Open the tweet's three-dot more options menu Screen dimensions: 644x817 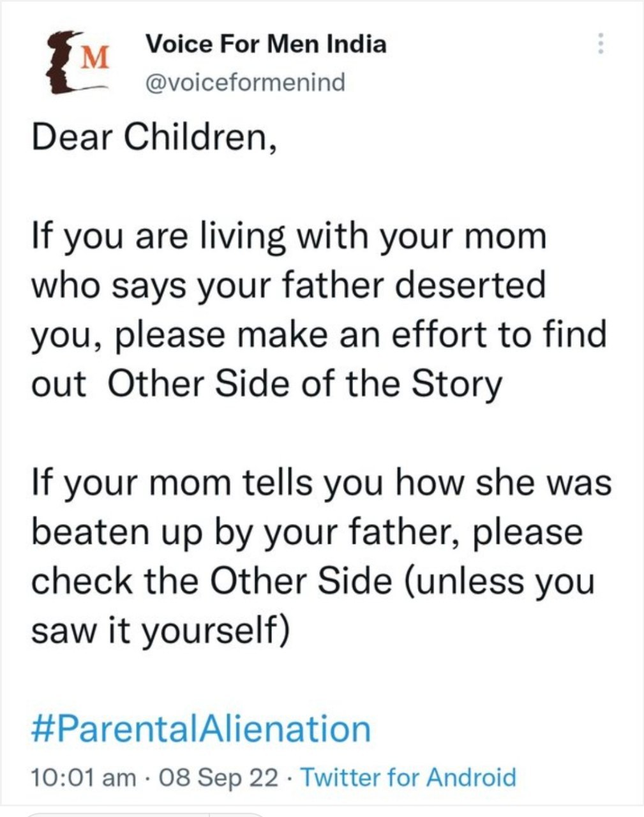pyautogui.click(x=599, y=43)
